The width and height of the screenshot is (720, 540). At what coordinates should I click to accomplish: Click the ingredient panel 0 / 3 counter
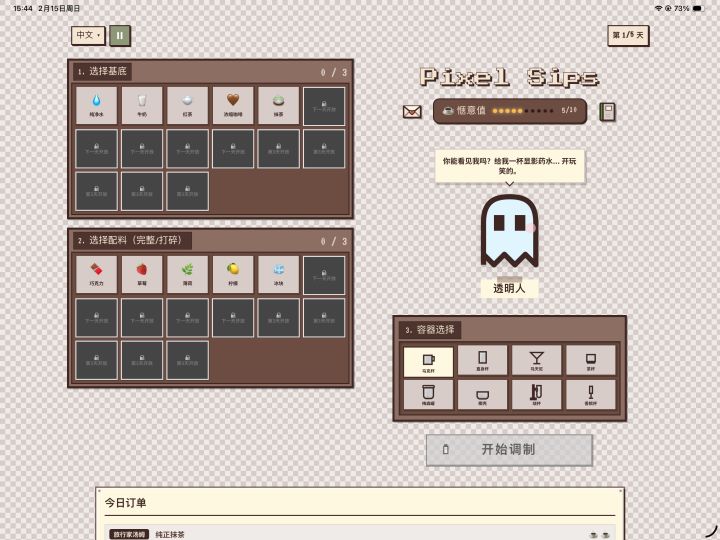334,242
